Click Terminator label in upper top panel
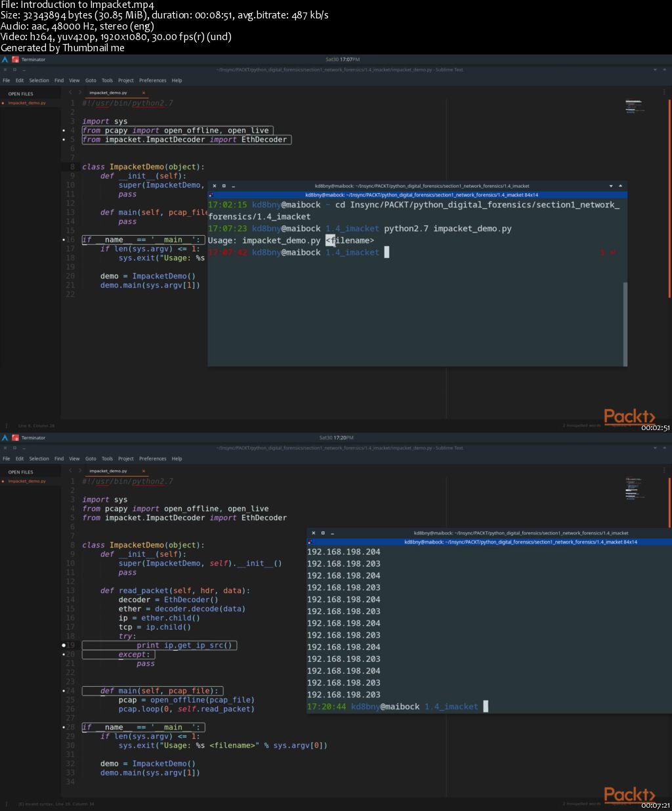Screen dimensions: 672x811 33,60
